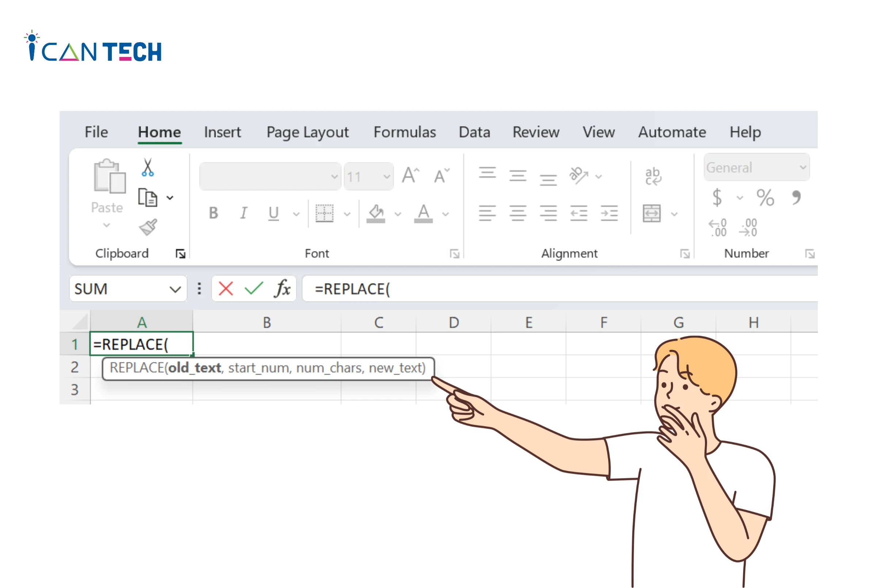Toggle Bold formatting
Viewport: 877px width, 588px height.
click(x=213, y=213)
